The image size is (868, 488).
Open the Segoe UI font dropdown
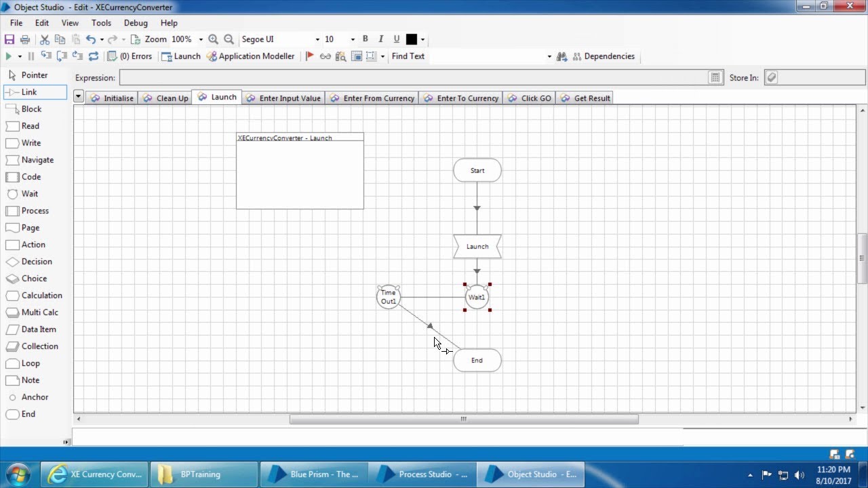pyautogui.click(x=317, y=39)
